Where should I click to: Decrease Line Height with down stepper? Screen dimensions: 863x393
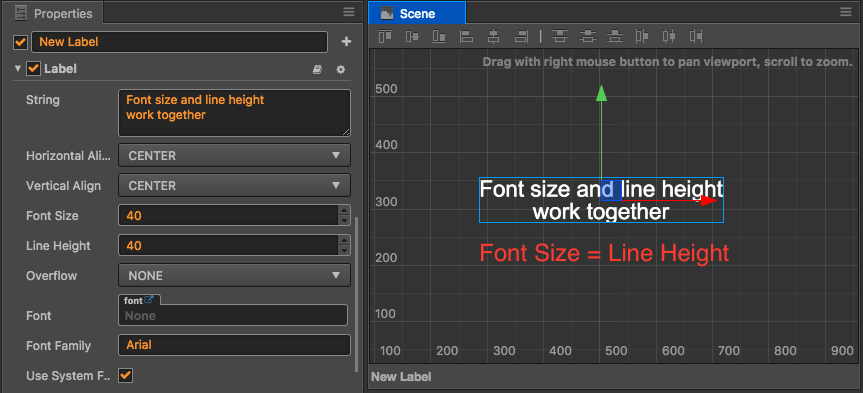(345, 250)
